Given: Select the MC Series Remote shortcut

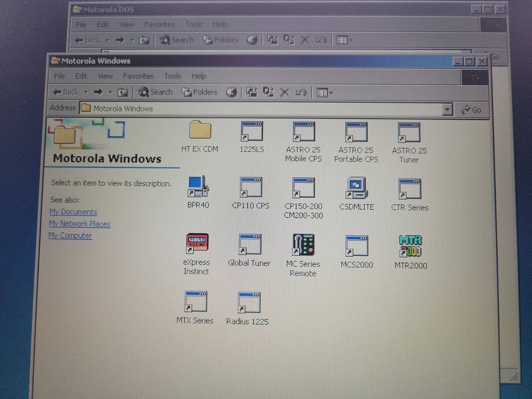Looking at the screenshot, I should (x=303, y=255).
